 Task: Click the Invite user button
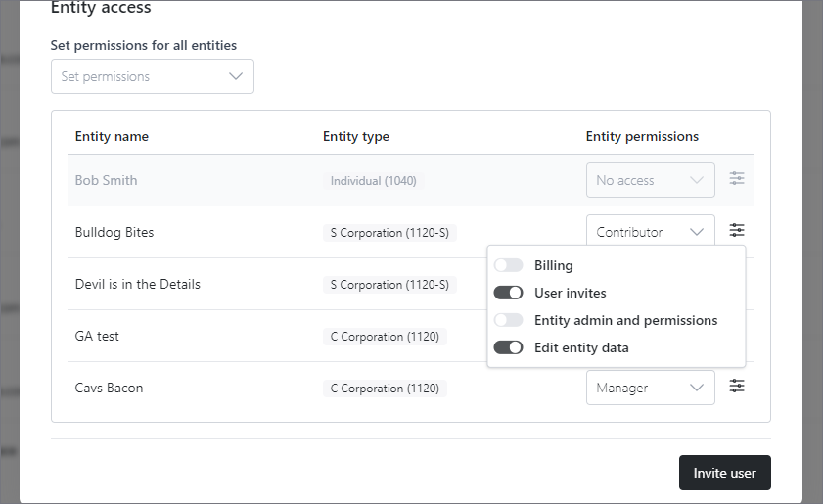[724, 473]
